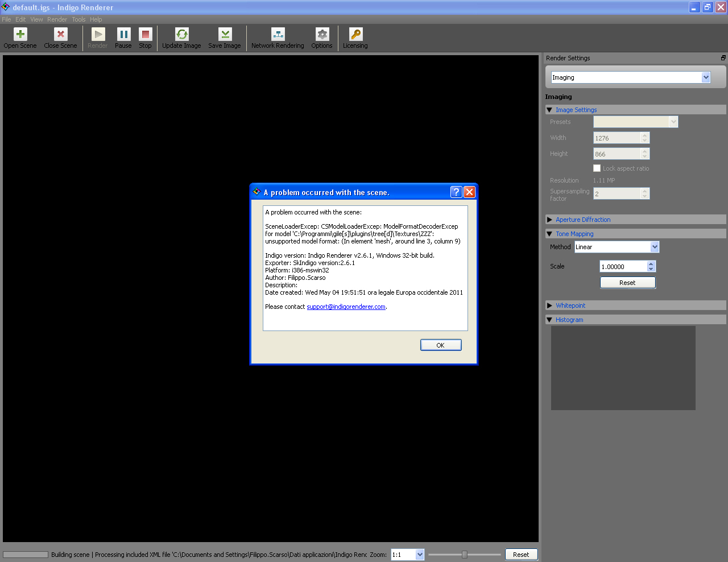Pause the render with the Pause icon
728x562 pixels.
[x=123, y=34]
